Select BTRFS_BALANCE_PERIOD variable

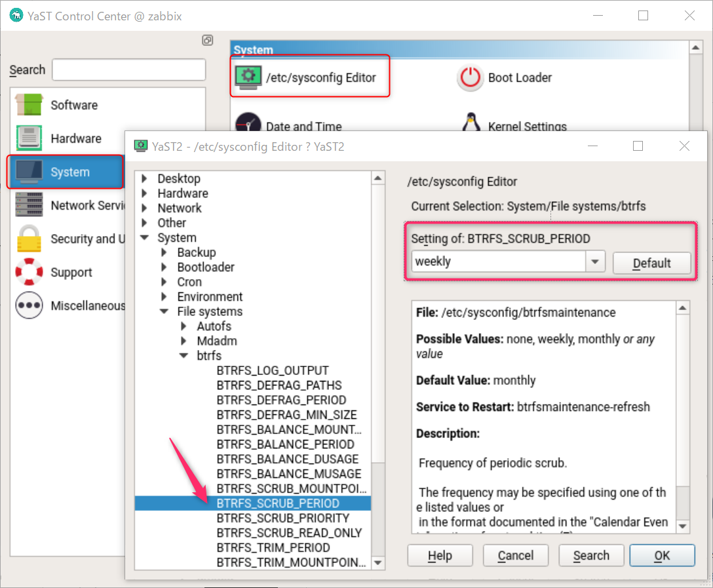(285, 444)
